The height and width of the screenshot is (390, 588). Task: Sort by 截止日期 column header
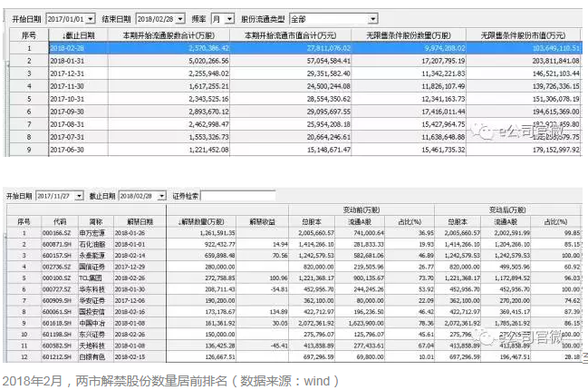(x=76, y=34)
